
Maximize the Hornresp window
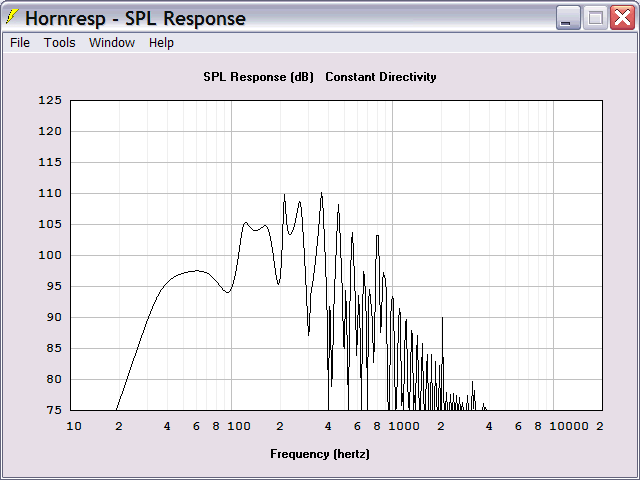coord(595,18)
